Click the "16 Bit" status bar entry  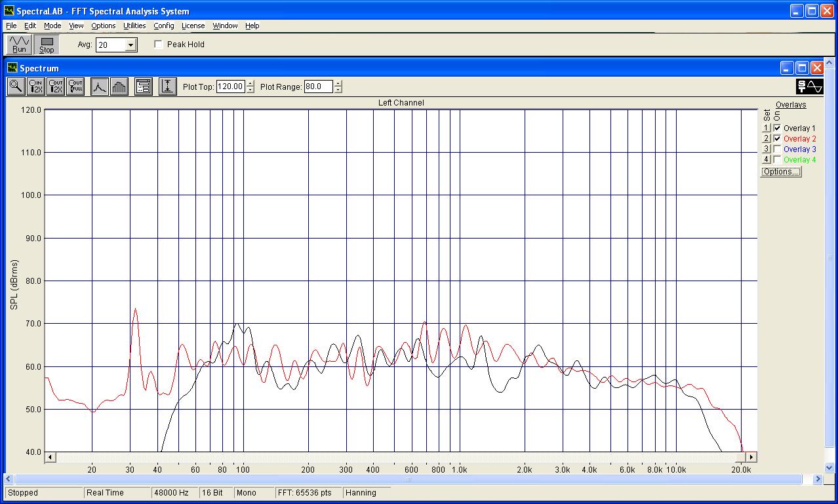(x=212, y=493)
